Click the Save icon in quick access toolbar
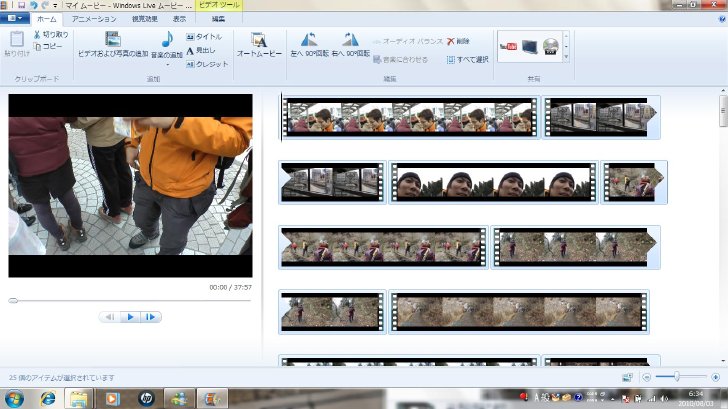Viewport: 728px width, 409px height. [21, 5]
